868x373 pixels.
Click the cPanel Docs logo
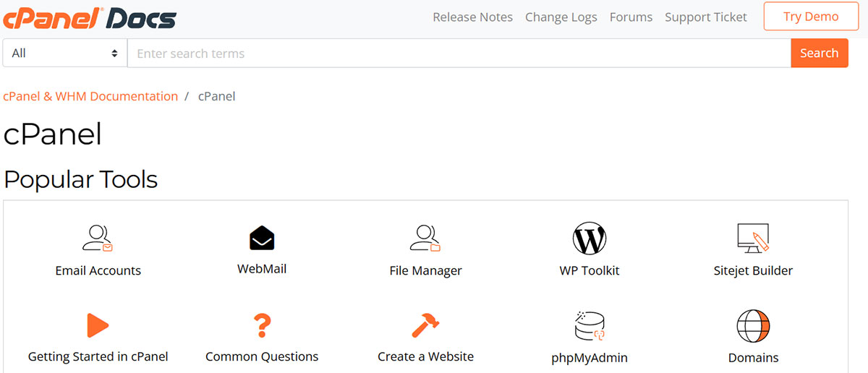pos(90,17)
